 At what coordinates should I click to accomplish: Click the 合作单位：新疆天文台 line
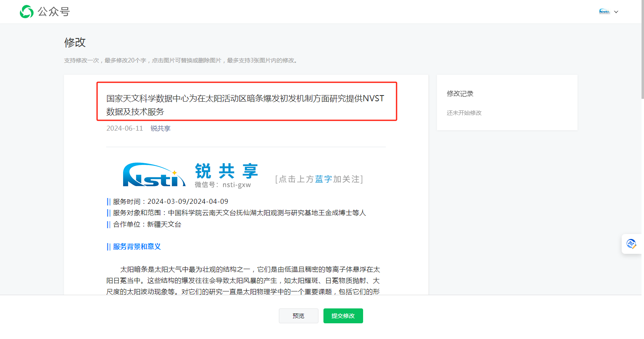point(144,224)
